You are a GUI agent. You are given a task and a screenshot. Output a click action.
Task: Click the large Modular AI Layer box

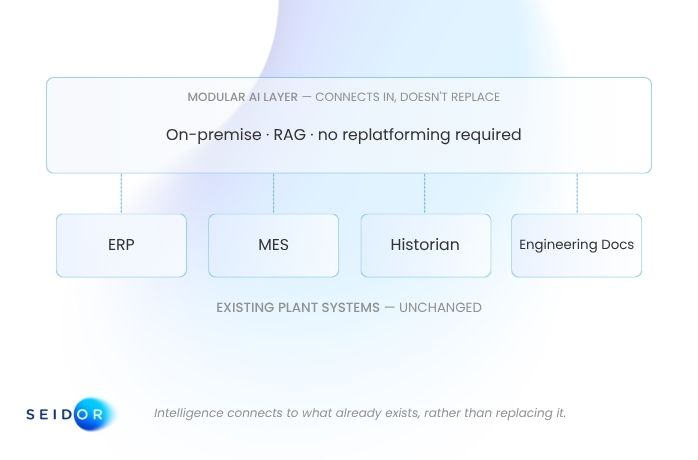(x=349, y=125)
